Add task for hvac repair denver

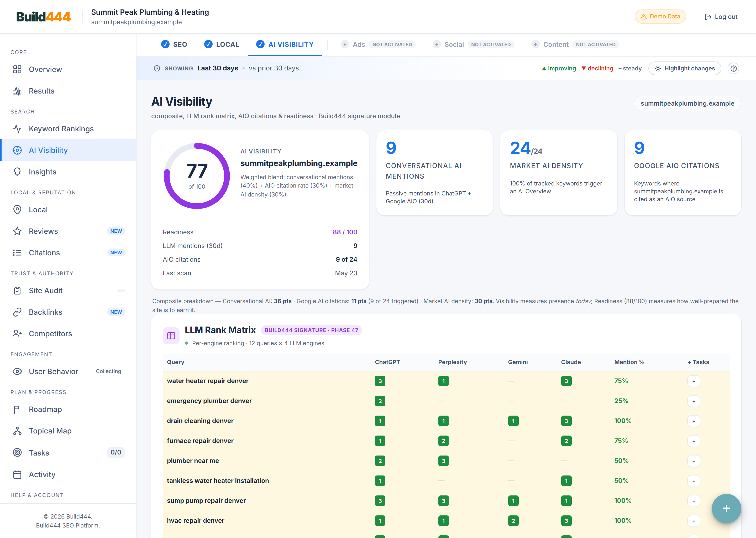pos(694,521)
